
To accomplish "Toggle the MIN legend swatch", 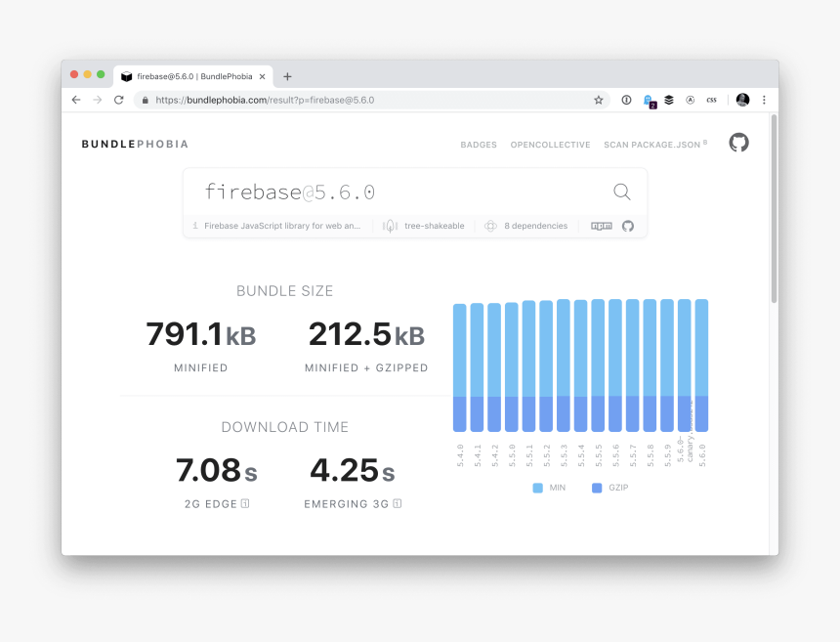I will 538,488.
